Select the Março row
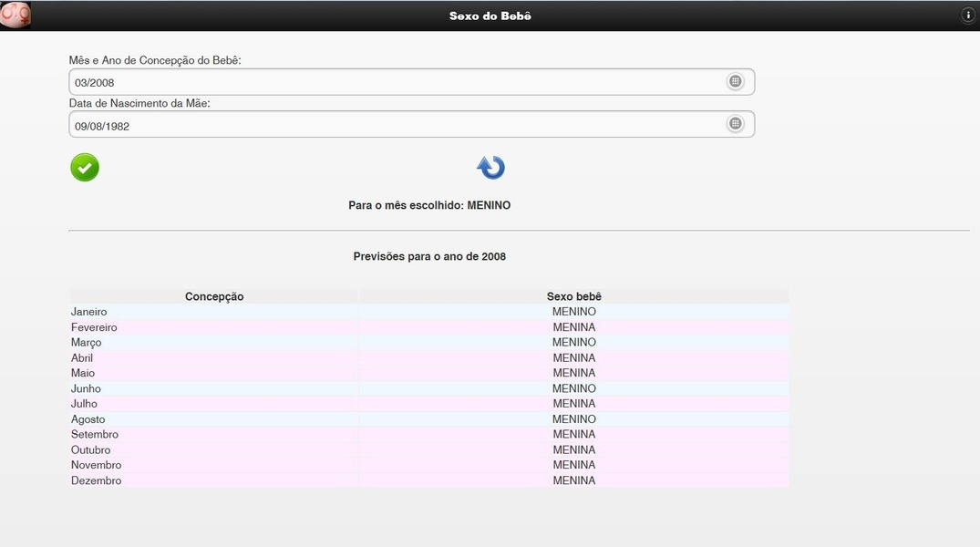980x547 pixels. pyautogui.click(x=428, y=342)
